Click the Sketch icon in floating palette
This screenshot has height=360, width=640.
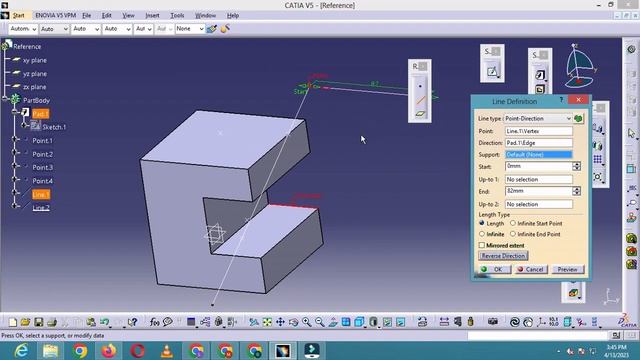(492, 71)
